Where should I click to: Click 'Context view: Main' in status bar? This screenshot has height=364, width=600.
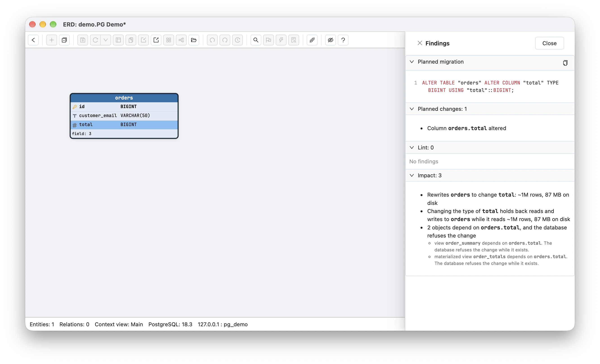(x=119, y=324)
